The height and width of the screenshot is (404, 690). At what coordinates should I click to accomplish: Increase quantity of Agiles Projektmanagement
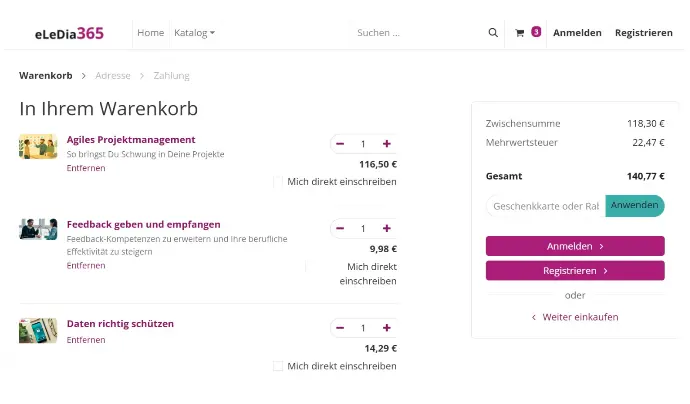pyautogui.click(x=386, y=144)
